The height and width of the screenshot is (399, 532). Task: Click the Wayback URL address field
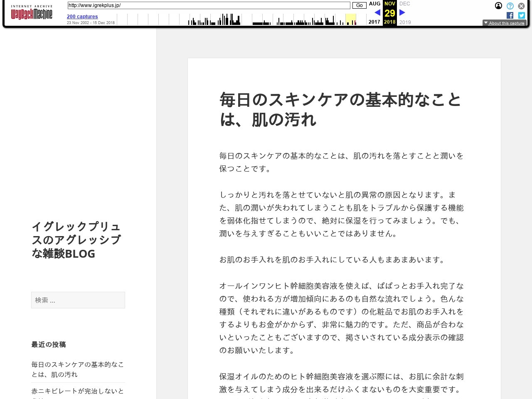pos(209,5)
